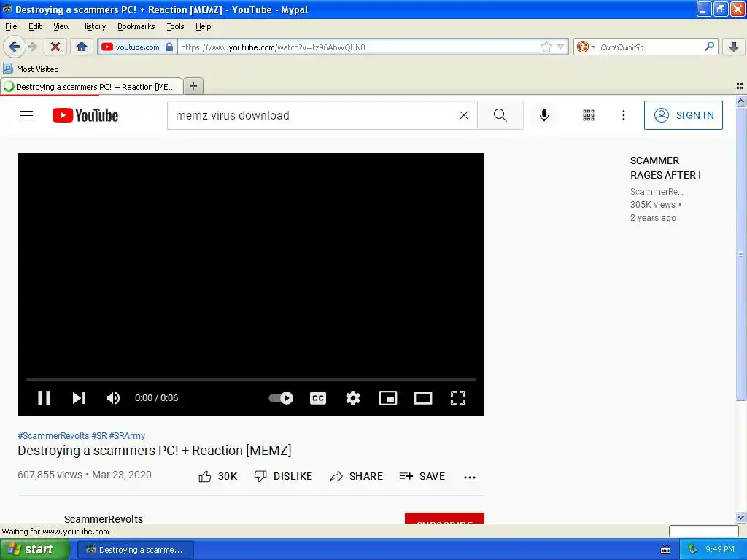The width and height of the screenshot is (747, 560).
Task: Bookmark this page with the star icon
Action: (x=546, y=47)
